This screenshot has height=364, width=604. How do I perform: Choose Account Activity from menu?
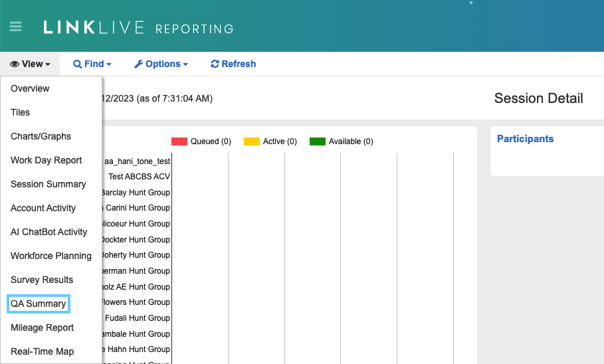(43, 208)
